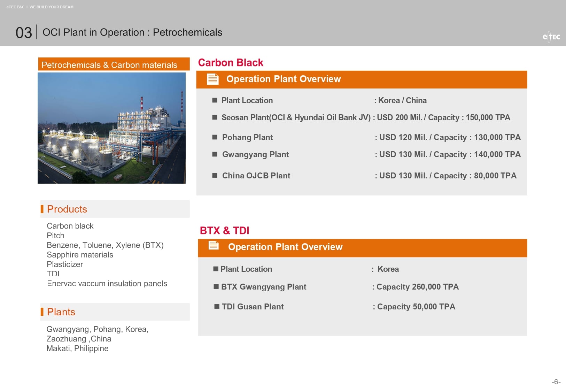Screen dimensions: 566x392
Task: Click the title 'OCI Plant in Operation : Petrochemicals'
Action: [x=132, y=32]
